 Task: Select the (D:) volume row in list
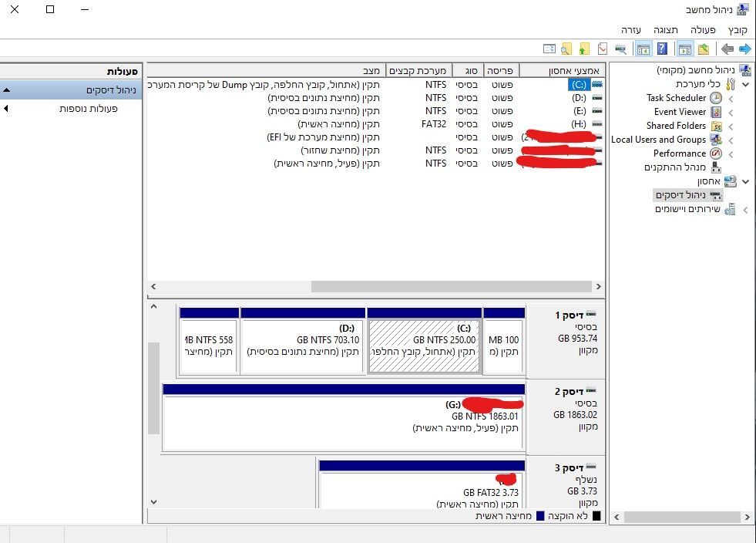click(x=376, y=97)
